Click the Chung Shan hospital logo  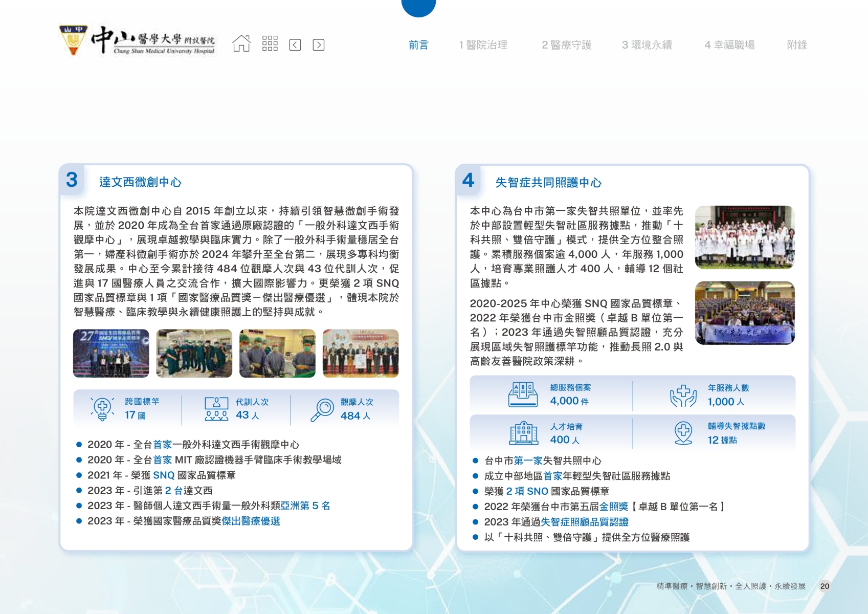point(137,40)
